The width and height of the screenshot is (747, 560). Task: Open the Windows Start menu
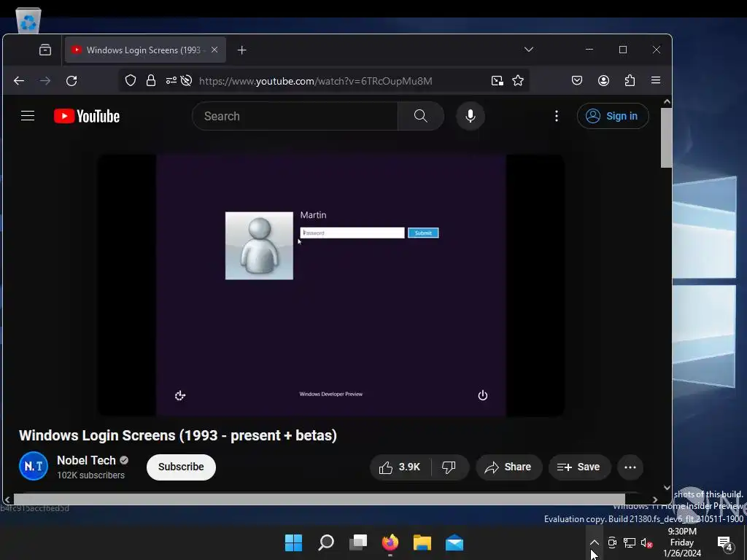pyautogui.click(x=293, y=542)
